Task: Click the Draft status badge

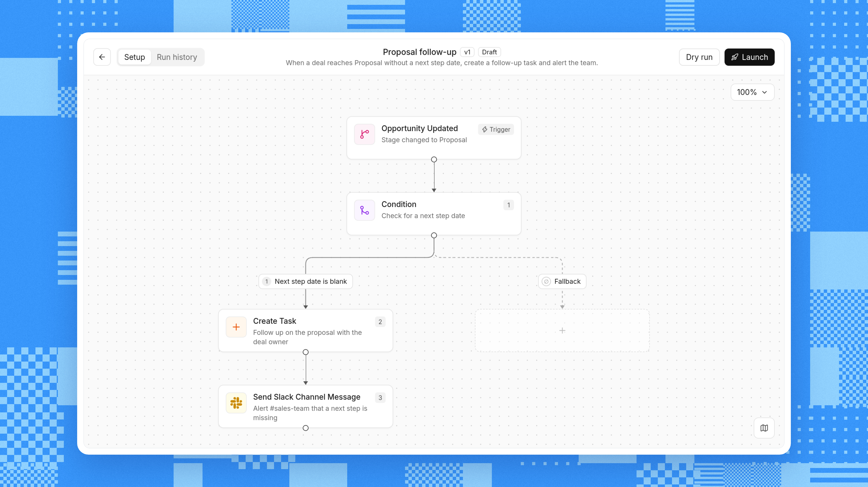Action: [489, 52]
